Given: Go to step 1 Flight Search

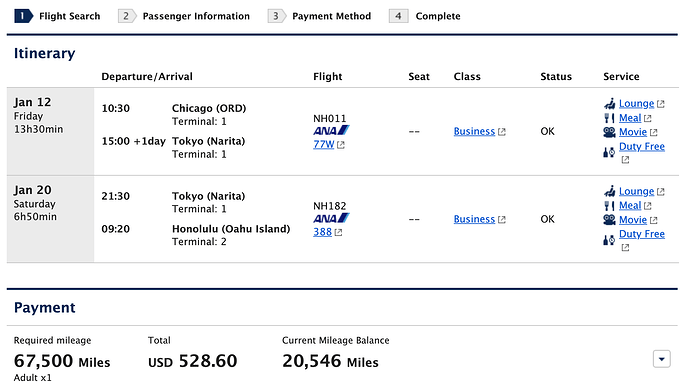Looking at the screenshot, I should (57, 16).
